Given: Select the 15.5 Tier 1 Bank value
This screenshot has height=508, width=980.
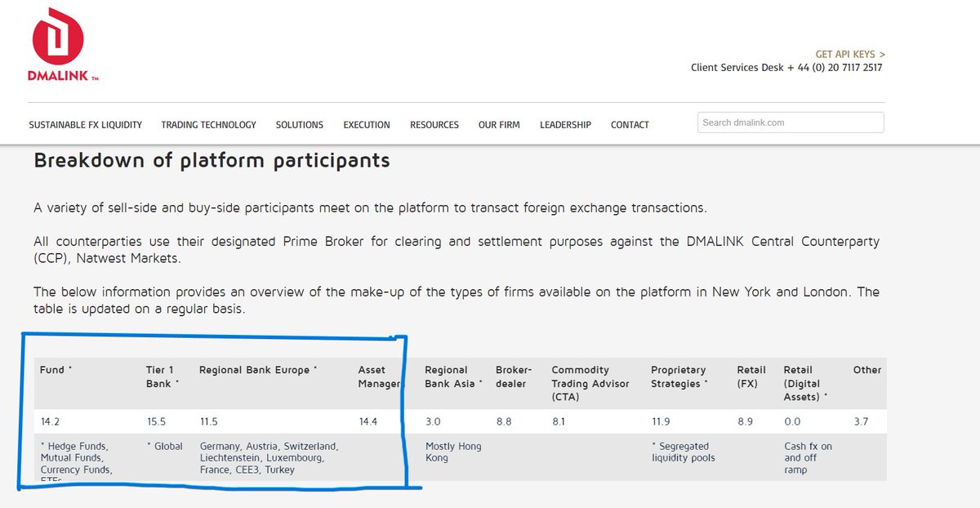Looking at the screenshot, I should (156, 421).
